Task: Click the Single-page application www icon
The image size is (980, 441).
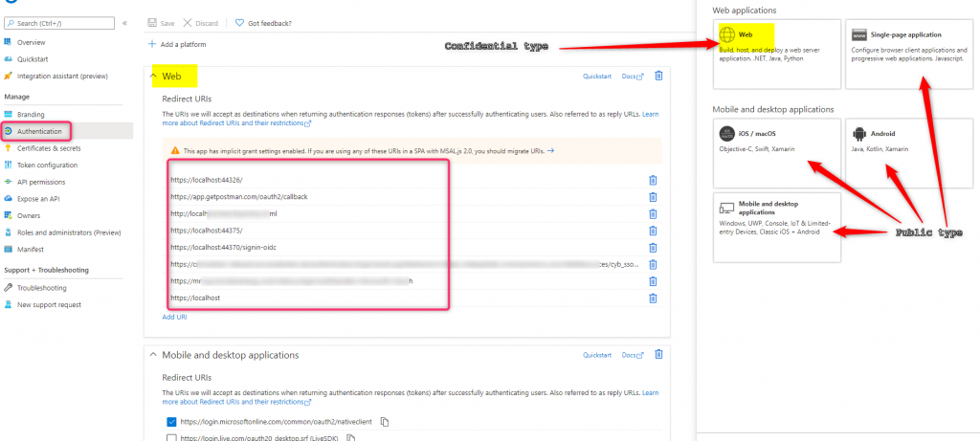Action: (x=858, y=35)
